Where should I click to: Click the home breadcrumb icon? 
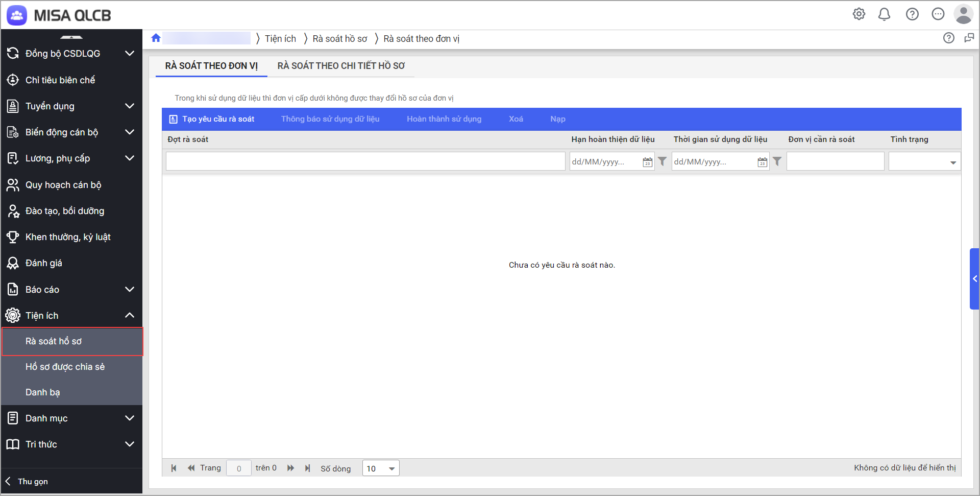[x=156, y=38]
